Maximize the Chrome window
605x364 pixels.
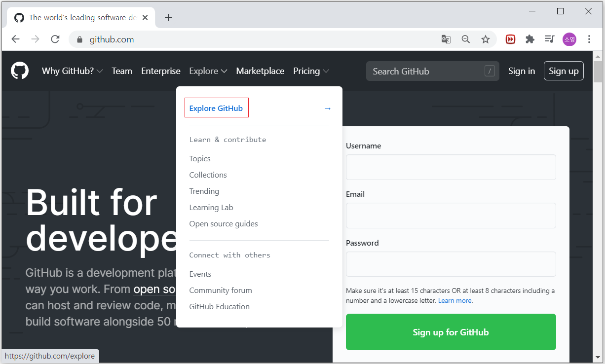(560, 11)
